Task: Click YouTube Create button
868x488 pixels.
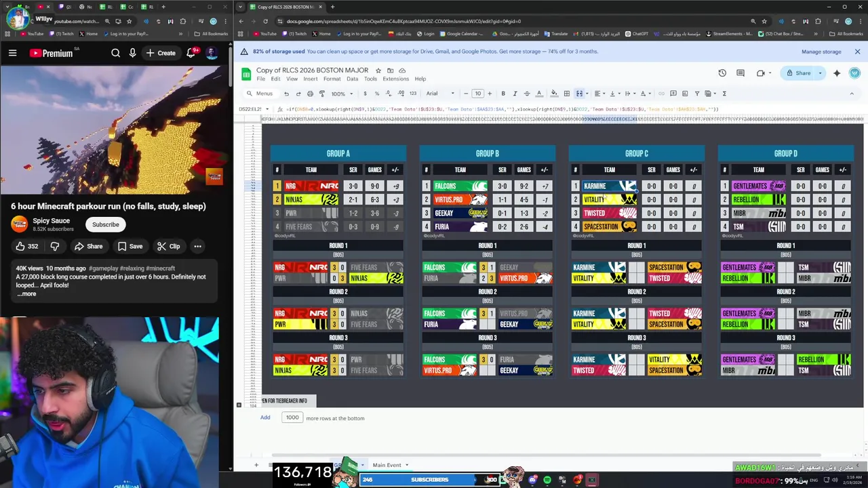Action: [161, 53]
